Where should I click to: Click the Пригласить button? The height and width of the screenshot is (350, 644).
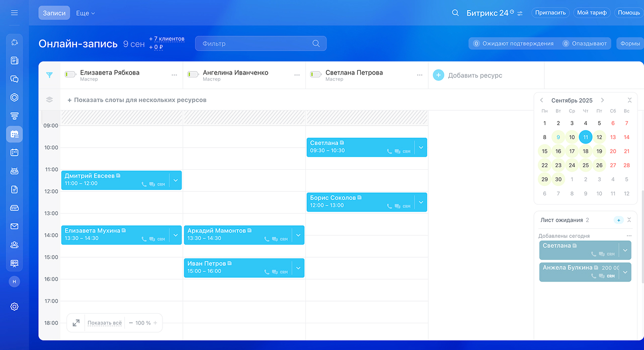[x=550, y=13]
